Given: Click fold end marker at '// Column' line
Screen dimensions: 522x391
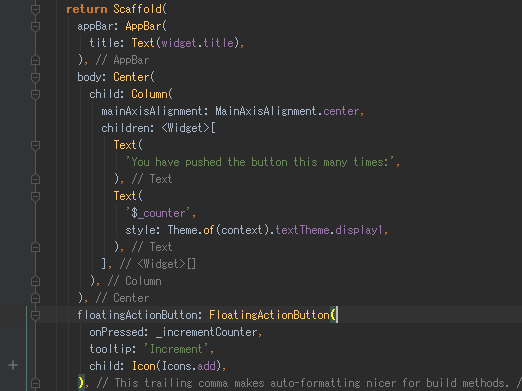Looking at the screenshot, I should point(35,281).
